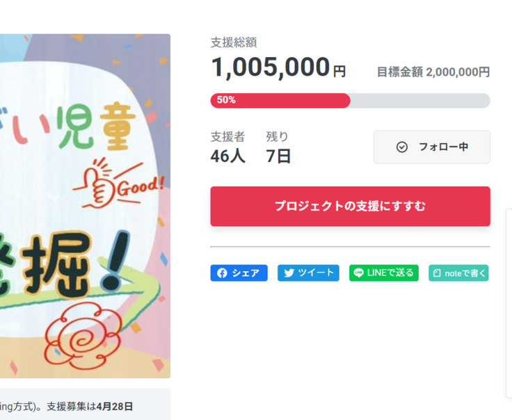The image size is (512, 420).
Task: Click the 残り 7日 remaining days
Action: pyautogui.click(x=278, y=156)
